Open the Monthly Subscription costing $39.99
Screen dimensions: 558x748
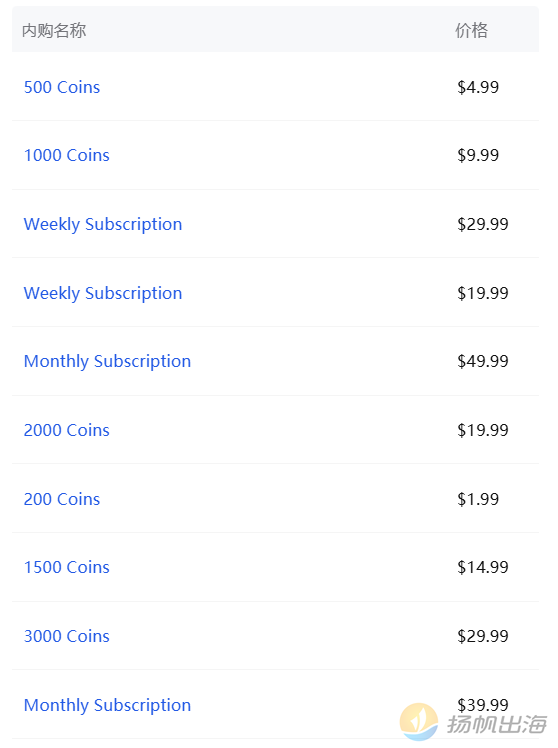pyautogui.click(x=107, y=705)
